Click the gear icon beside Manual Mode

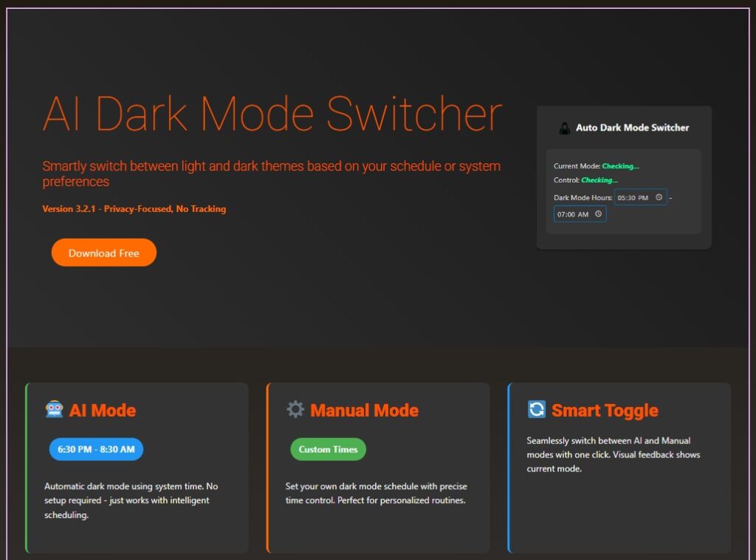point(295,410)
